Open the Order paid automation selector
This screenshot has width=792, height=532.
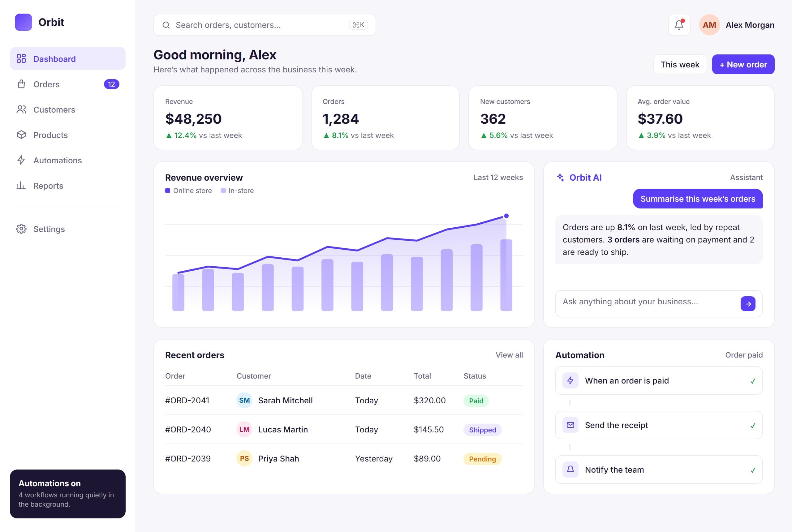click(x=744, y=355)
